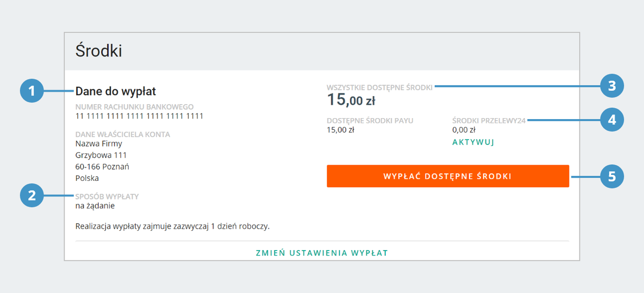Click the Numer rachunku bankowego label
The image size is (644, 293).
pos(134,107)
